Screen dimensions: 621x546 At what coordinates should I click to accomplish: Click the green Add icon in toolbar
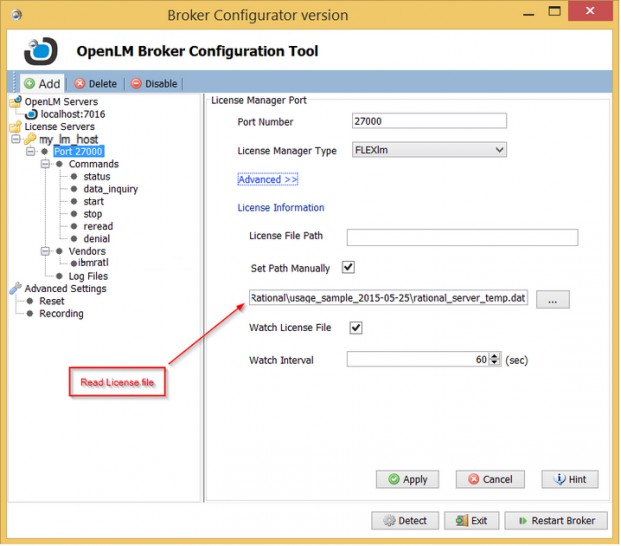(x=29, y=84)
